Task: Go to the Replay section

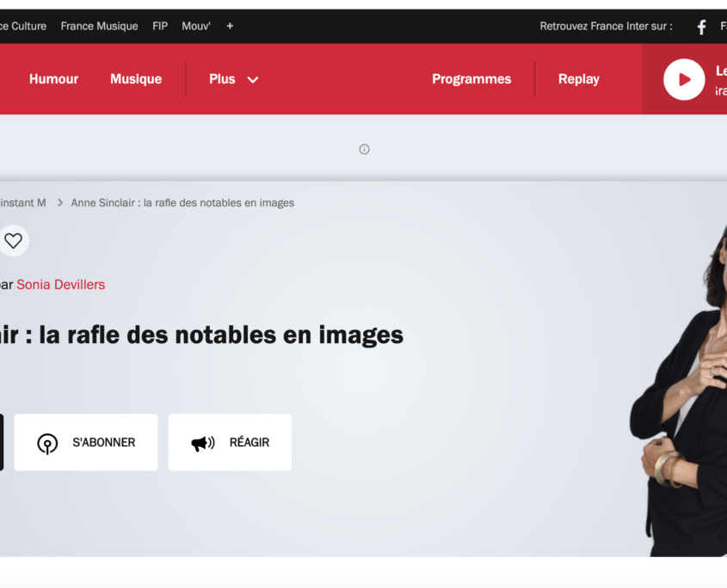Action: pyautogui.click(x=579, y=79)
